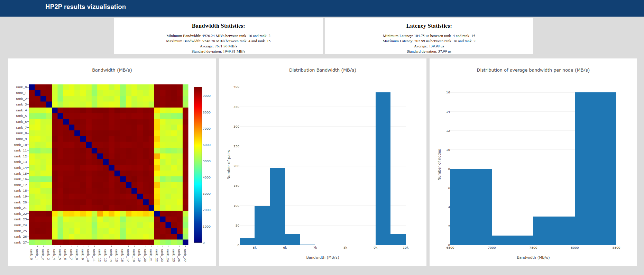Click the heatmap colorbar gradient strip

click(x=198, y=165)
